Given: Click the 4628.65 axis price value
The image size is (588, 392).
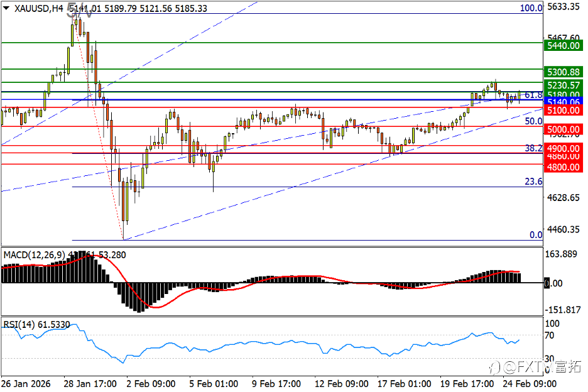Looking at the screenshot, I should click(x=563, y=197).
